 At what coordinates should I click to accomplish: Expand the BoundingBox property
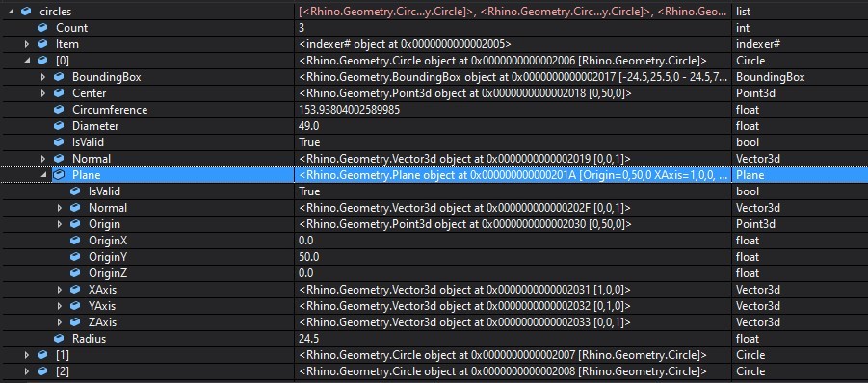(x=43, y=77)
